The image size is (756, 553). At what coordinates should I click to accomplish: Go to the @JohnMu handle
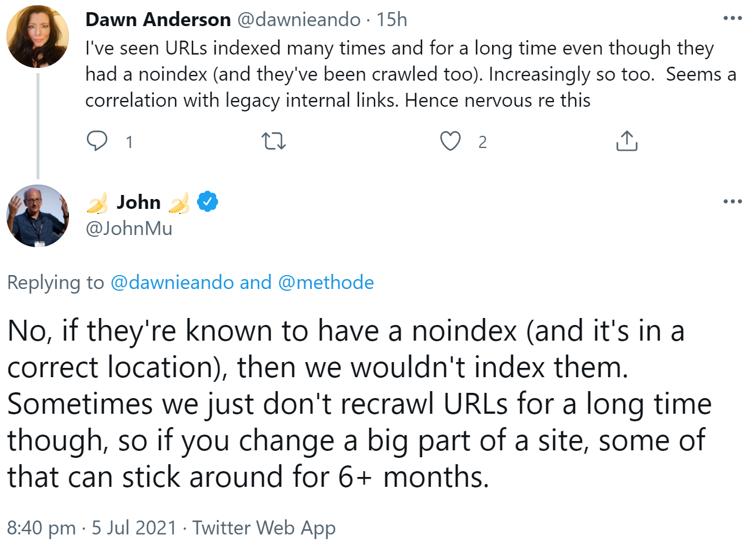coord(129,229)
